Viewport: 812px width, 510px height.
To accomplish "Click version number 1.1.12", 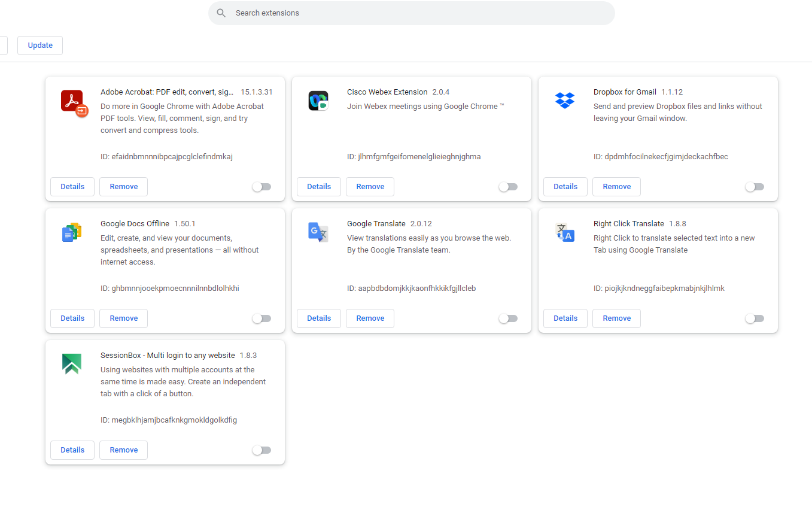I will click(x=672, y=92).
